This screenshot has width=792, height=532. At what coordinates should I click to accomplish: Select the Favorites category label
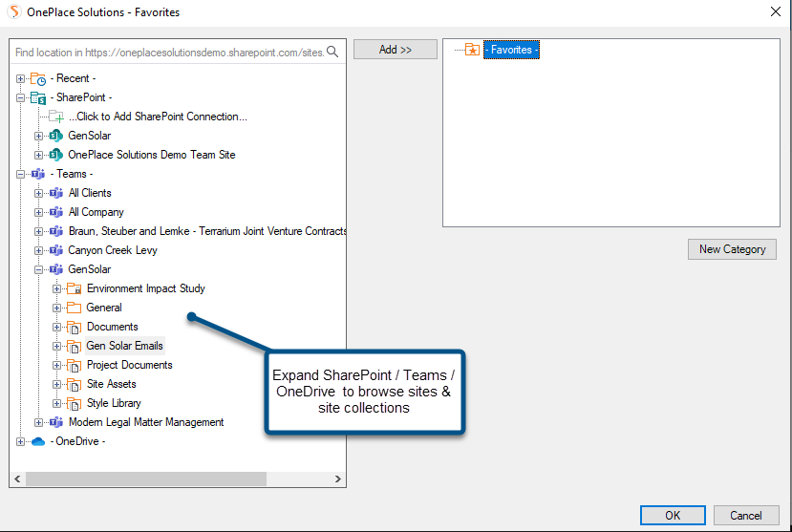(x=511, y=50)
